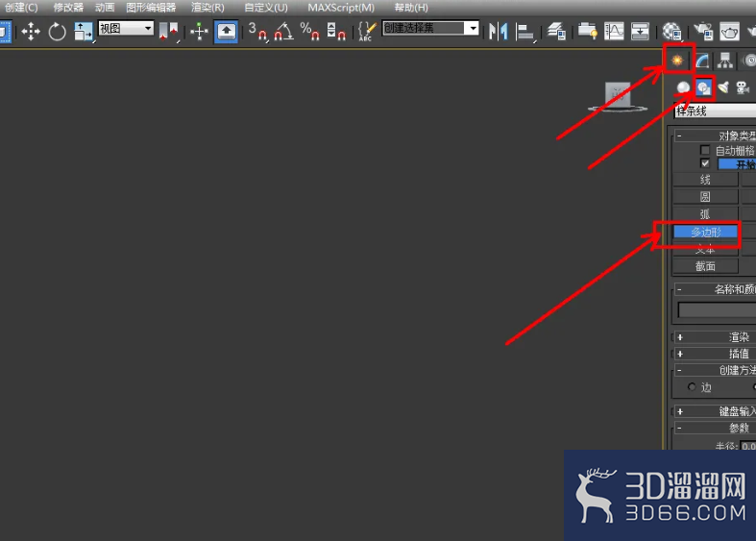The width and height of the screenshot is (756, 541).
Task: Click the 半径 value field
Action: point(747,446)
